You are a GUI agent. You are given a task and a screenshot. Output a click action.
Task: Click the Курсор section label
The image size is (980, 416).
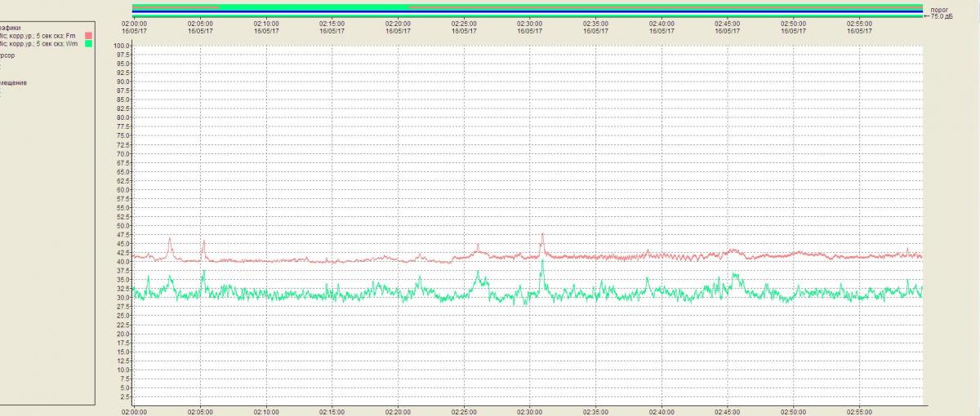pos(10,56)
